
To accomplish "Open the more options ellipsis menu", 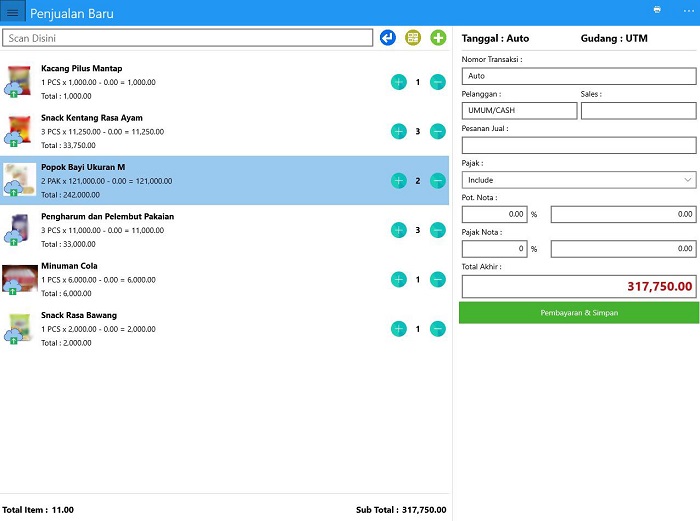I will (689, 11).
